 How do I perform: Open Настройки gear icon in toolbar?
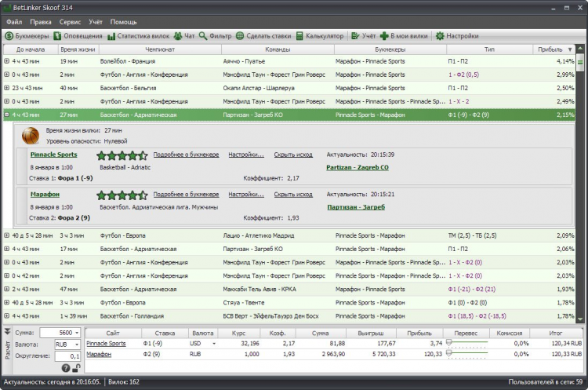[x=440, y=36]
